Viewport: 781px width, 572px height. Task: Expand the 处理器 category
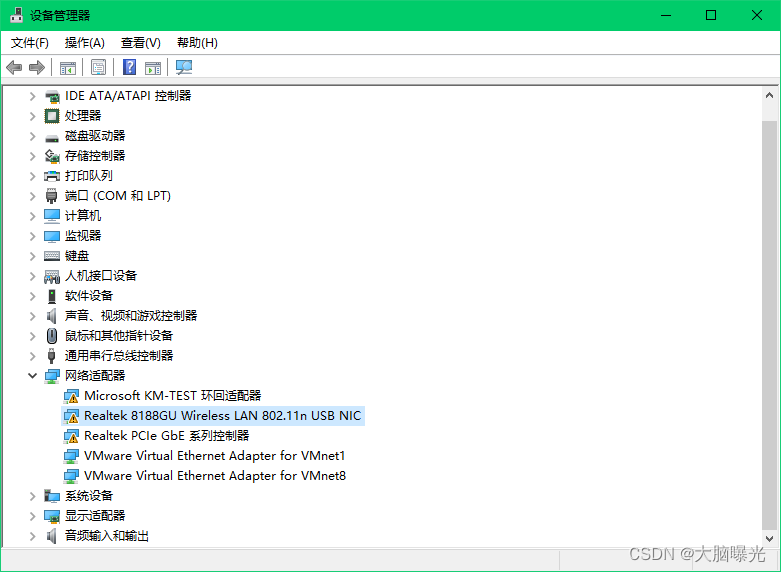coord(32,116)
